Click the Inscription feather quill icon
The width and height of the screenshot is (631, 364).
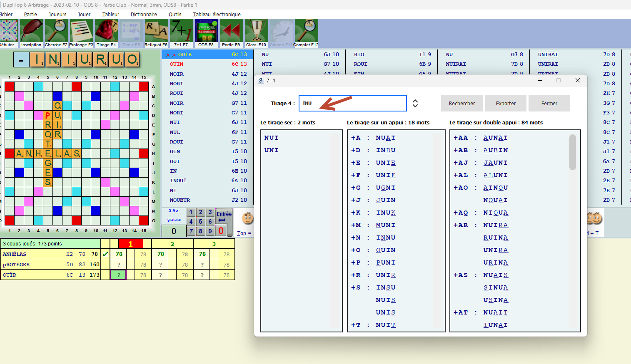[x=31, y=31]
